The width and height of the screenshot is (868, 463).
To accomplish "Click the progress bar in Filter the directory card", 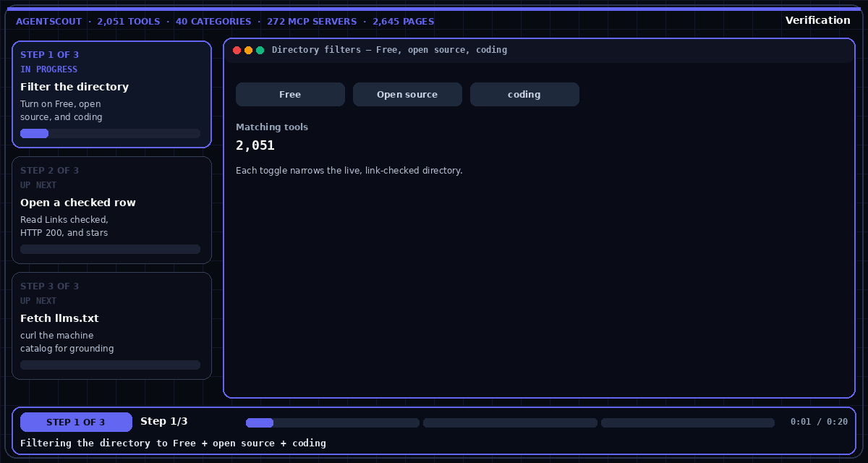I will coord(110,133).
